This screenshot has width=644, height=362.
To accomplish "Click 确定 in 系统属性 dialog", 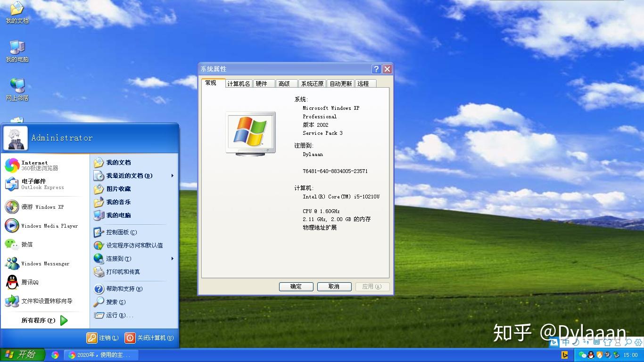I will point(296,287).
